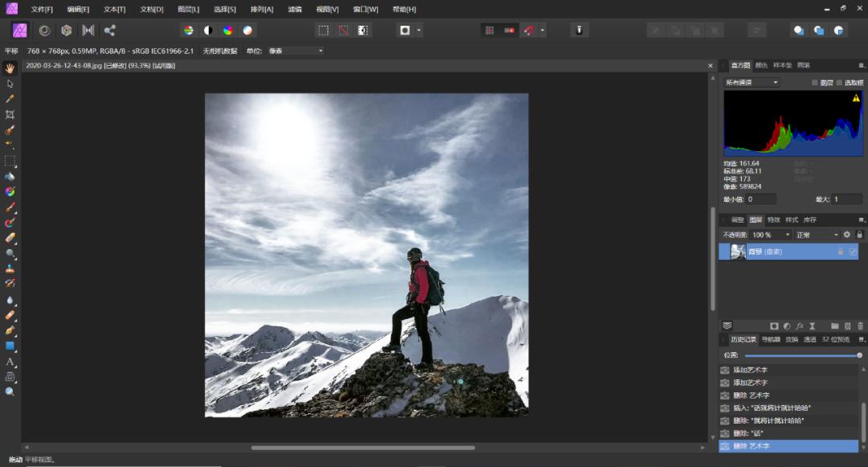The width and height of the screenshot is (868, 467).
Task: Add a mask layer from the Layers panel
Action: click(x=775, y=326)
